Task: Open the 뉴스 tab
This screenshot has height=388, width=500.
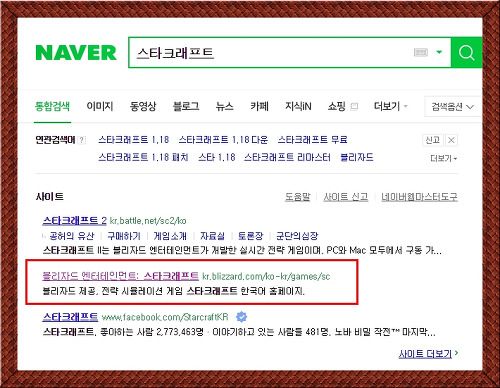Action: coord(224,106)
